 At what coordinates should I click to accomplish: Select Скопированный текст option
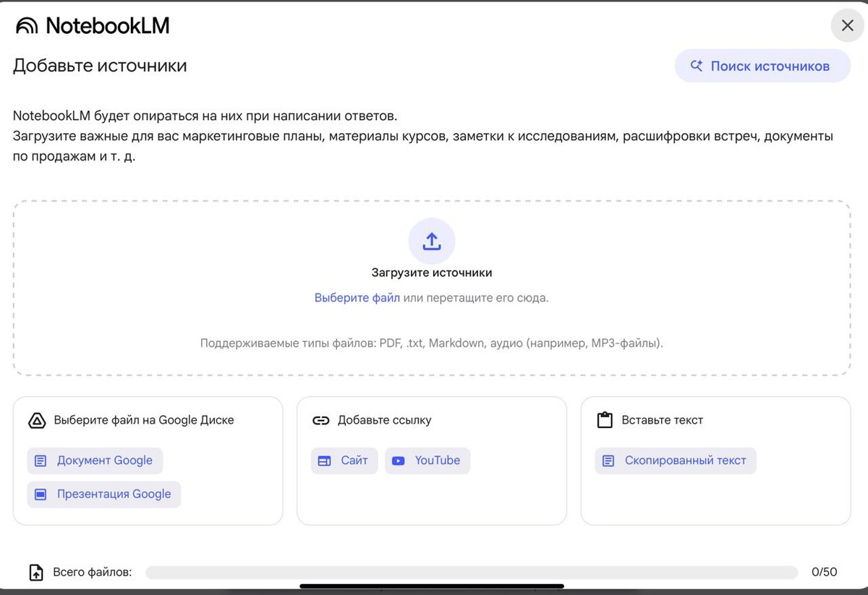pos(676,461)
